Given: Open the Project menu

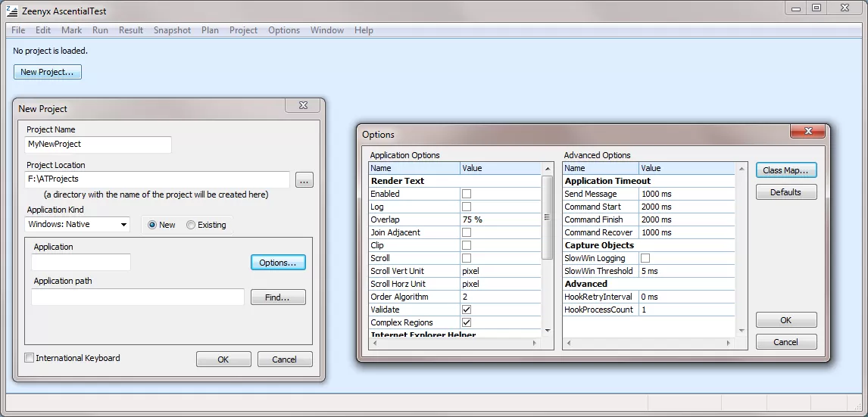Looking at the screenshot, I should coord(244,30).
